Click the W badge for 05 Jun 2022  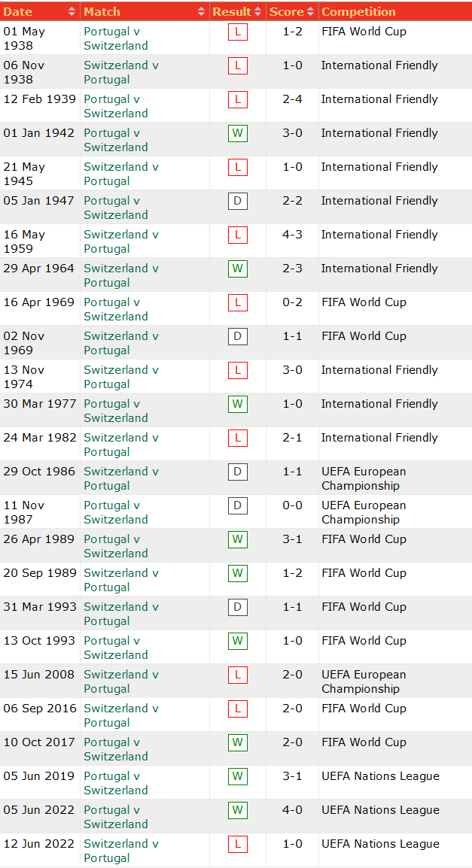coord(238,810)
